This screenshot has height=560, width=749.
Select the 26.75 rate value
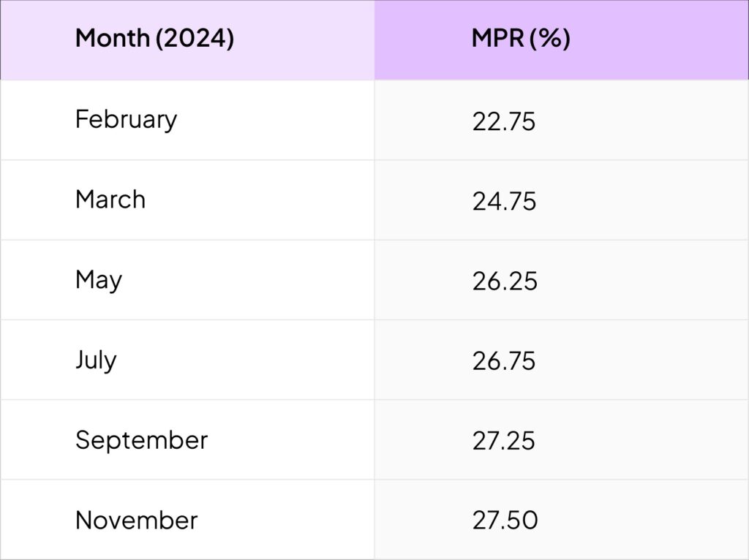click(504, 362)
